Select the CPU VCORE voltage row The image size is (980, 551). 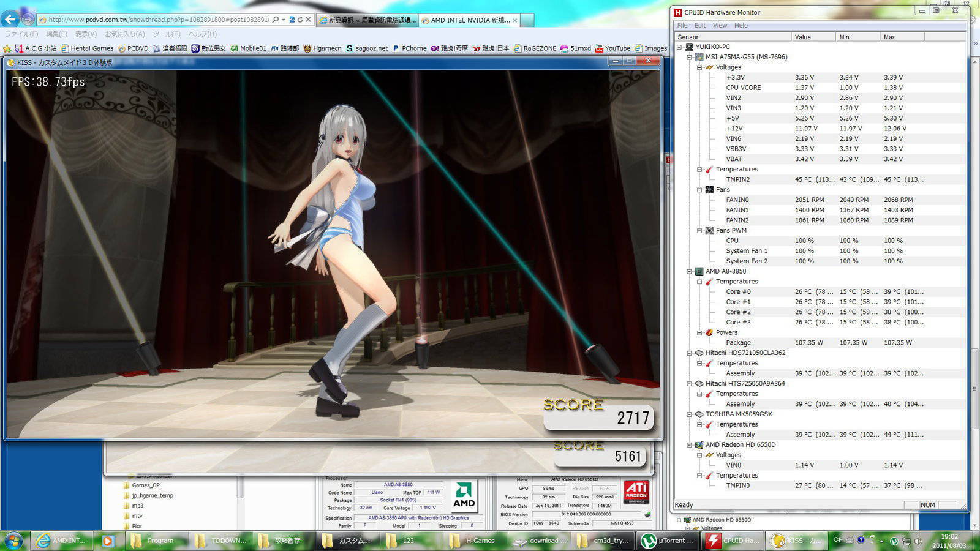[821, 88]
